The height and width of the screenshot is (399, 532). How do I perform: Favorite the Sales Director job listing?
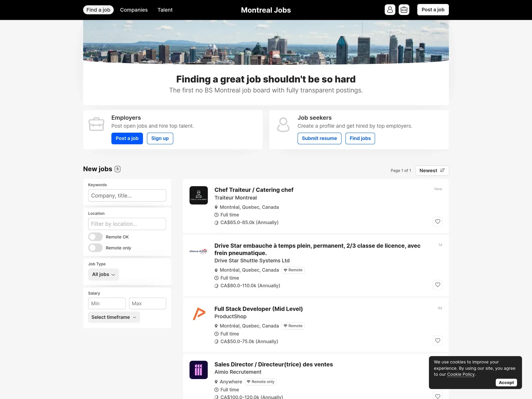(438, 396)
